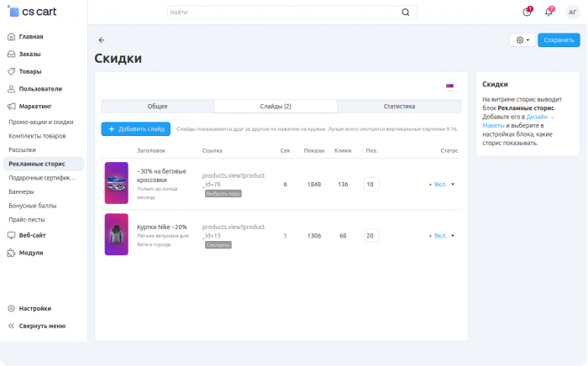
Task: Click the back arrow icon
Action: pyautogui.click(x=102, y=40)
